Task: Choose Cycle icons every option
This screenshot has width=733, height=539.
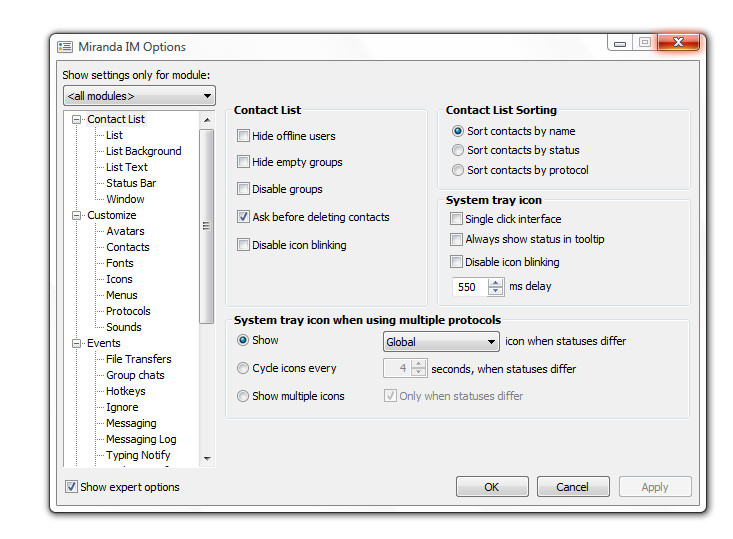Action: [243, 368]
